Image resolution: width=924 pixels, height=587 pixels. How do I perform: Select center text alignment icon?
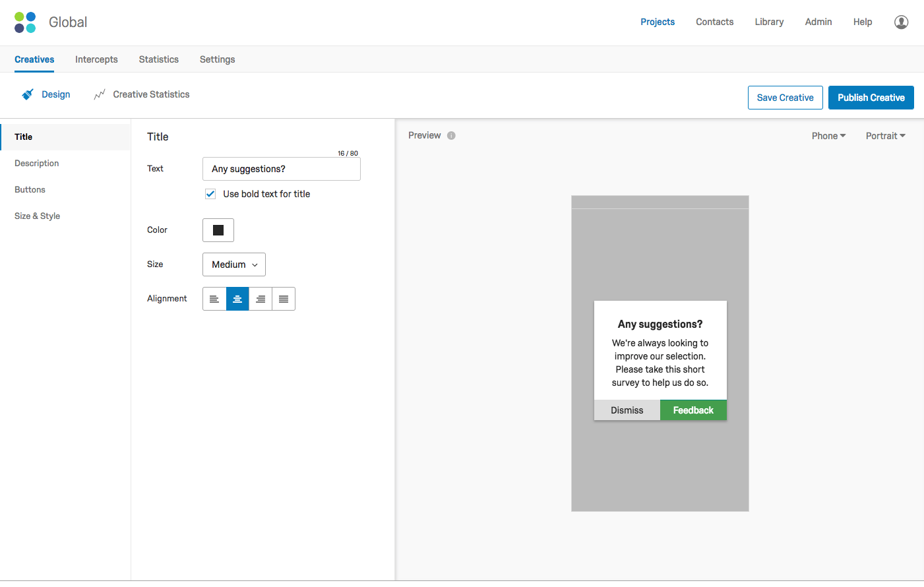tap(237, 299)
